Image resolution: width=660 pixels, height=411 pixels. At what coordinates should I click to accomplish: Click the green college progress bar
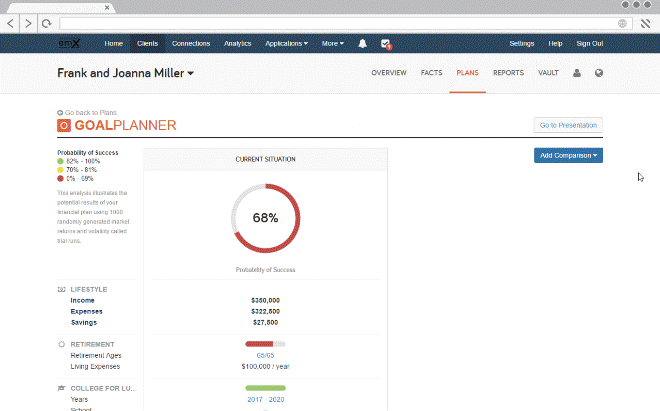click(265, 388)
